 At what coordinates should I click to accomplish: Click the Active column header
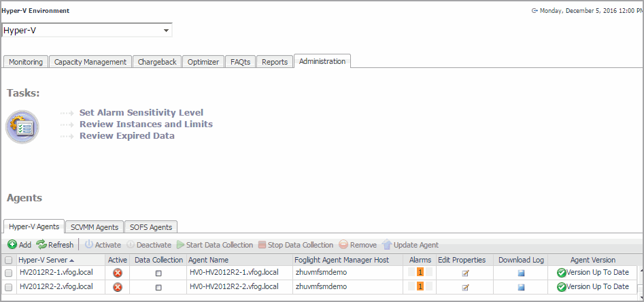(x=118, y=260)
